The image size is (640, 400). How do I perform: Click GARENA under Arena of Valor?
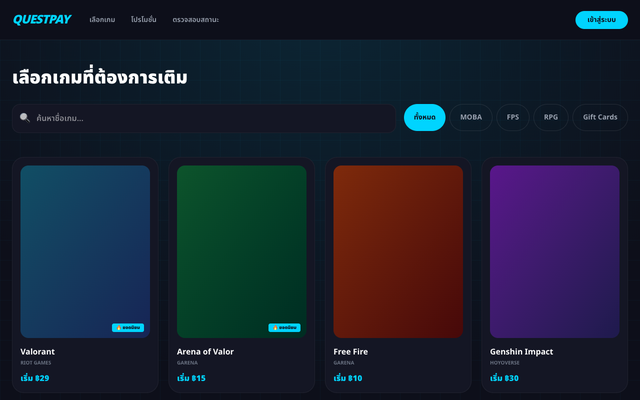[x=187, y=362]
